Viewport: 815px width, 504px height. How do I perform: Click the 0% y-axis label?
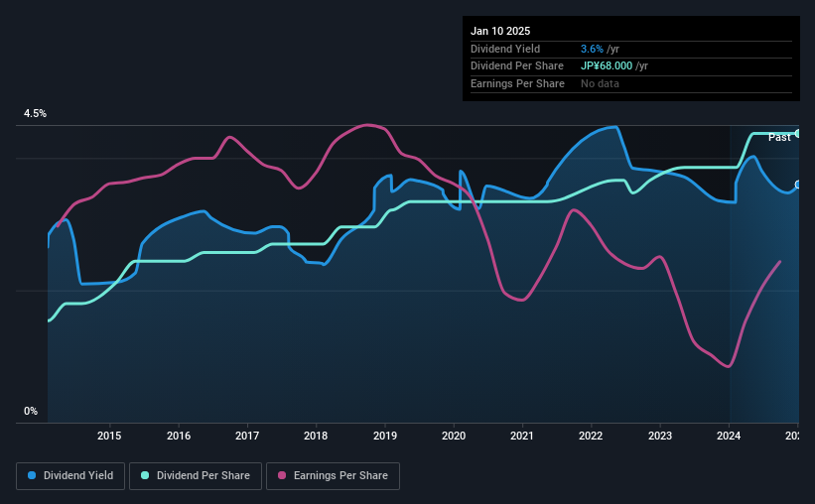31,411
